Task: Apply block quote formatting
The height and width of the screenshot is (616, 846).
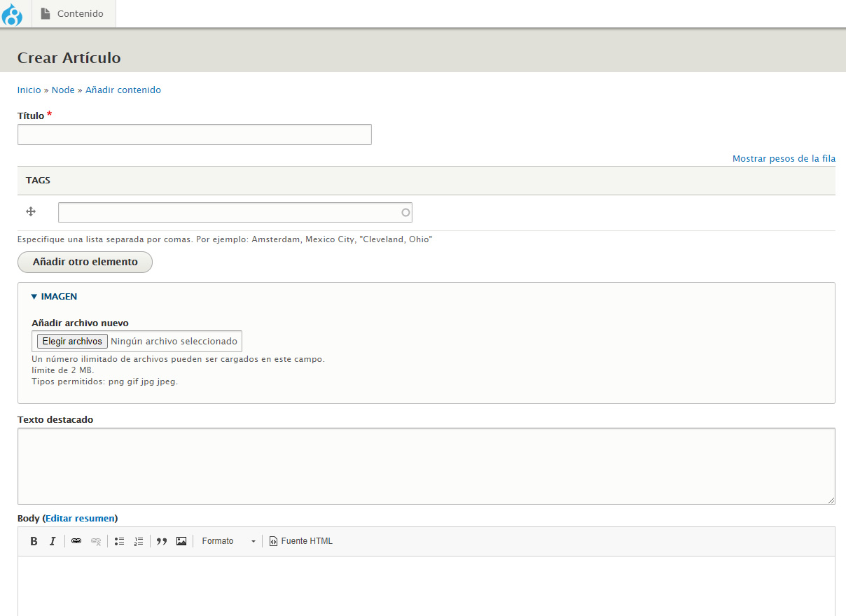Action: (x=162, y=541)
